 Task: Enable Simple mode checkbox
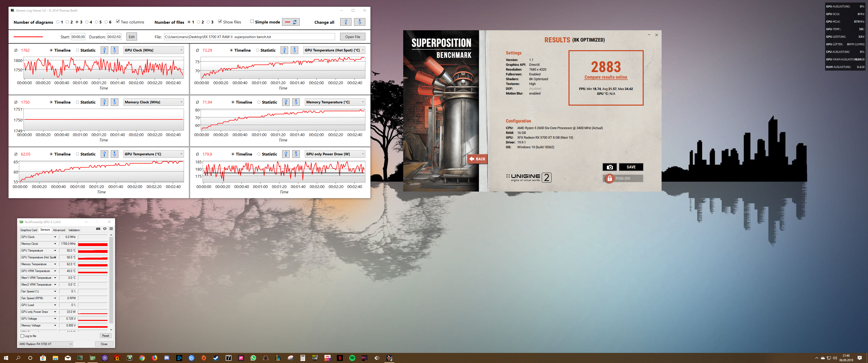252,21
